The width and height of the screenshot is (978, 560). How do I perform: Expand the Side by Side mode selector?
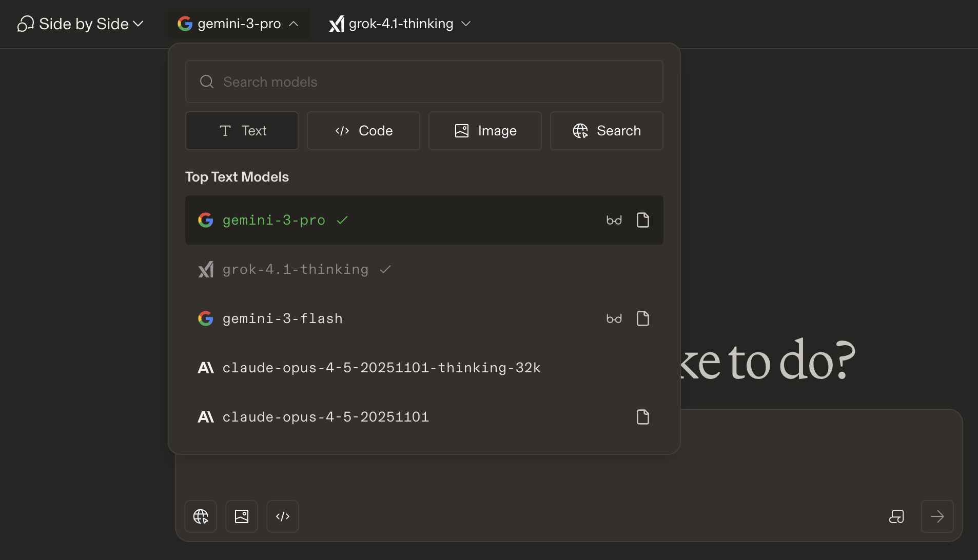[80, 23]
